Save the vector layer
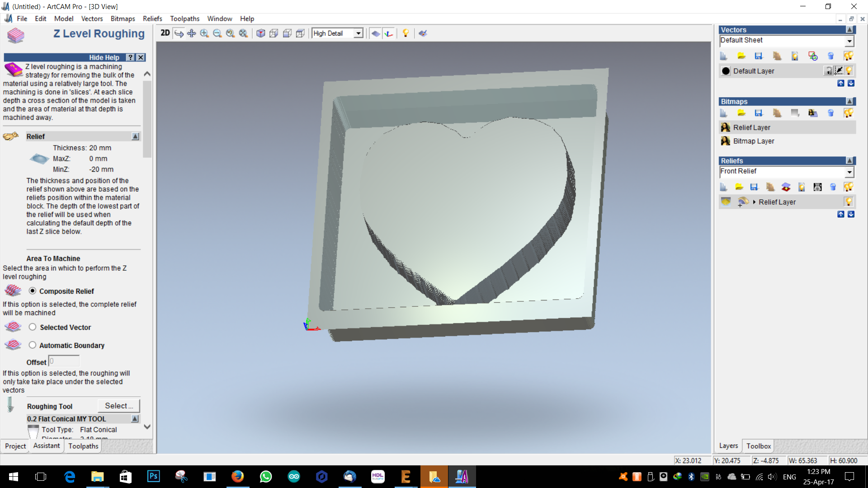This screenshot has height=488, width=868. point(759,56)
